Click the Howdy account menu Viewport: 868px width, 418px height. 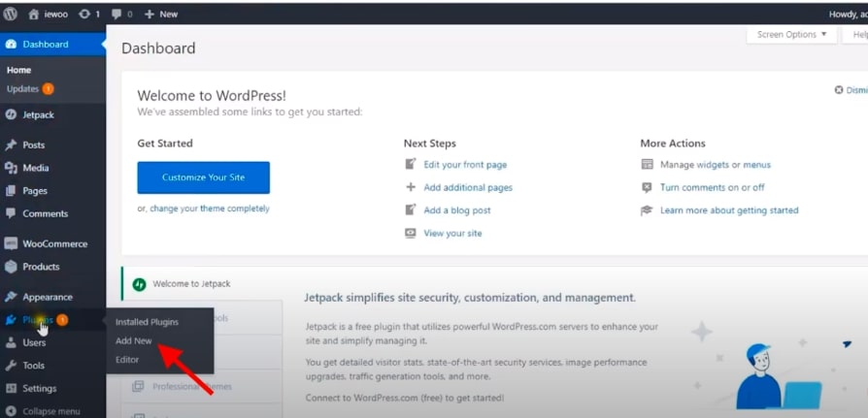848,15
